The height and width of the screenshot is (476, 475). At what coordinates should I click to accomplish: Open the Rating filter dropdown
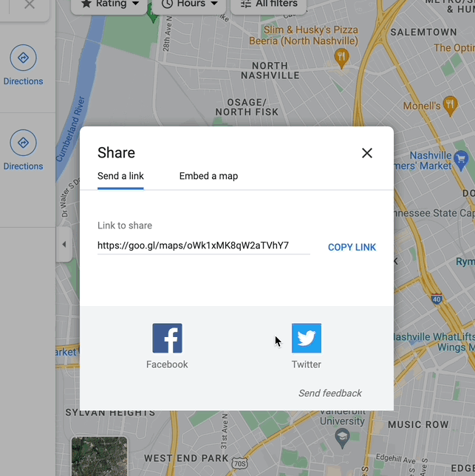tap(109, 4)
